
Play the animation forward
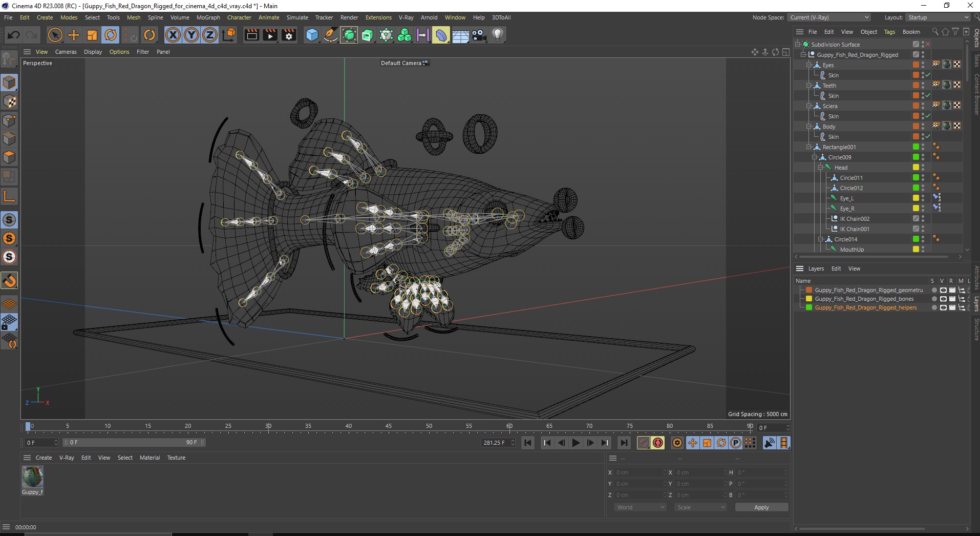pos(576,443)
